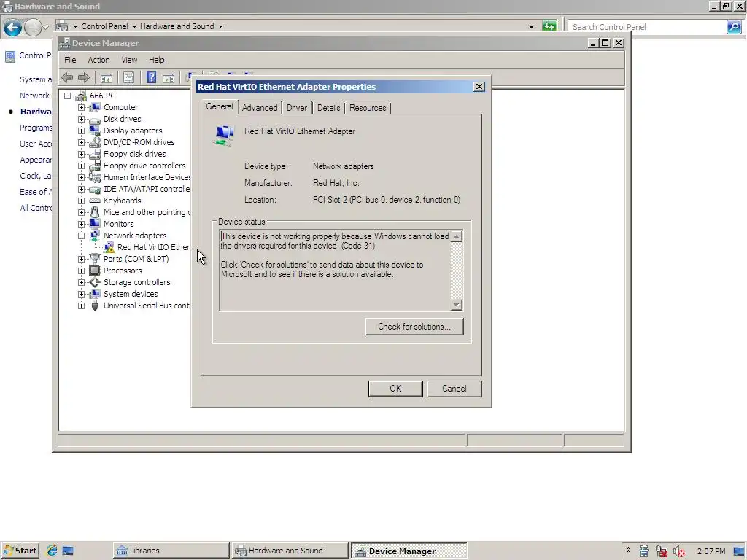This screenshot has width=747, height=560.
Task: Click OK in the adapter Properties dialog
Action: pyautogui.click(x=395, y=389)
